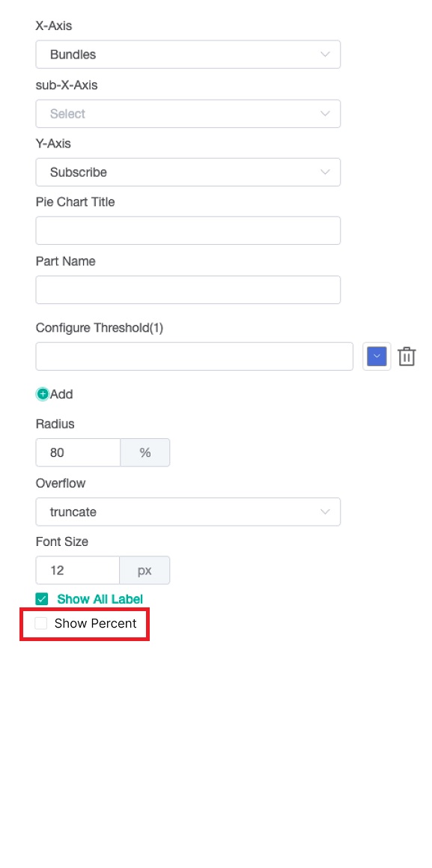The height and width of the screenshot is (868, 432).
Task: Click the green plus Add icon
Action: pos(43,394)
